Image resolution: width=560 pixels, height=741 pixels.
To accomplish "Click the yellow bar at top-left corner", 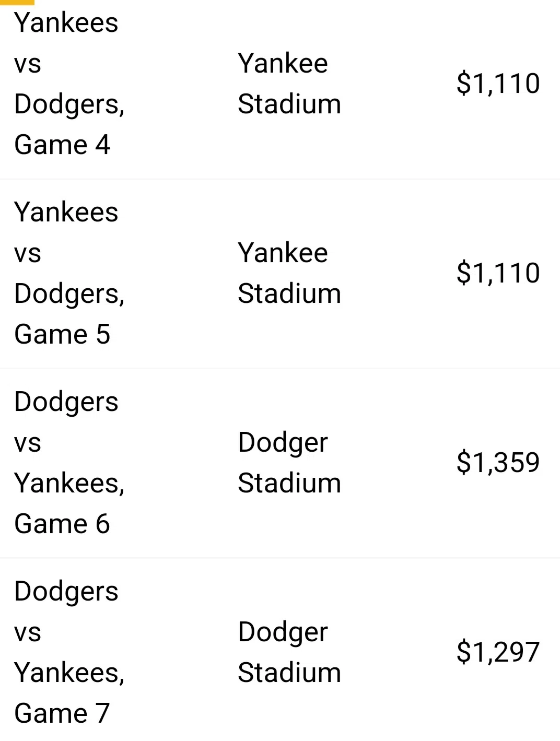I will [x=17, y=2].
